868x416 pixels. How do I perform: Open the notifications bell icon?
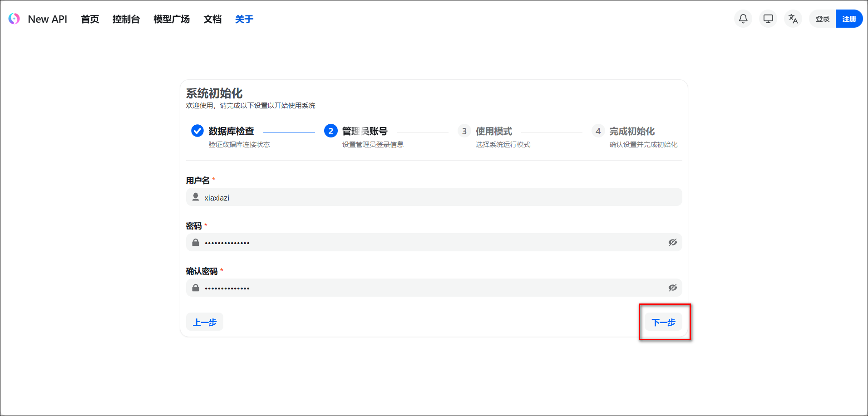pos(743,19)
